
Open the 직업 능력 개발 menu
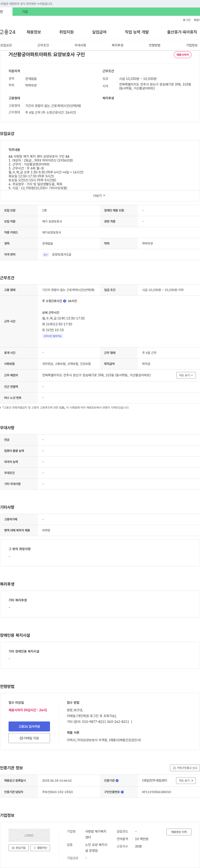click(137, 32)
